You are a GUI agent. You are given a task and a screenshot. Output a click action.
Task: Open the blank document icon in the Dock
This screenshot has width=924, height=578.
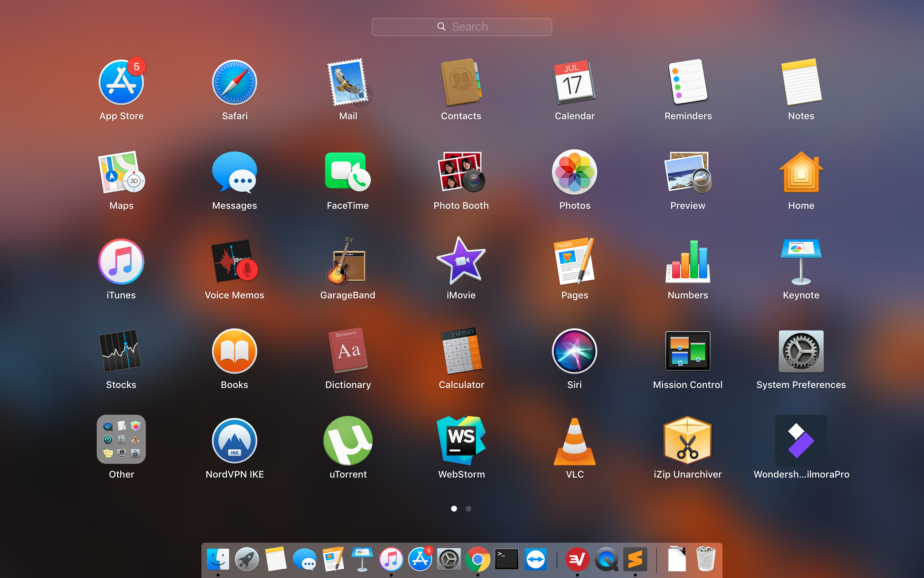(677, 559)
